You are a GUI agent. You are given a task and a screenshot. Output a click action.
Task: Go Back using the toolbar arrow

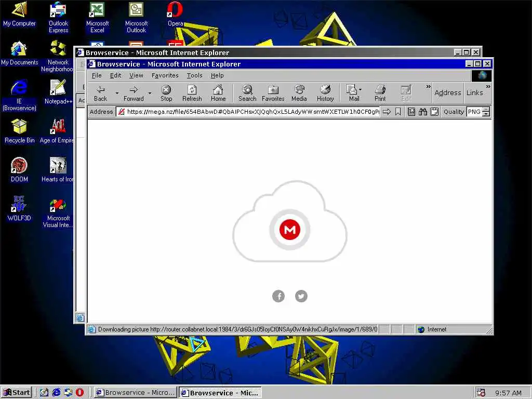point(100,94)
